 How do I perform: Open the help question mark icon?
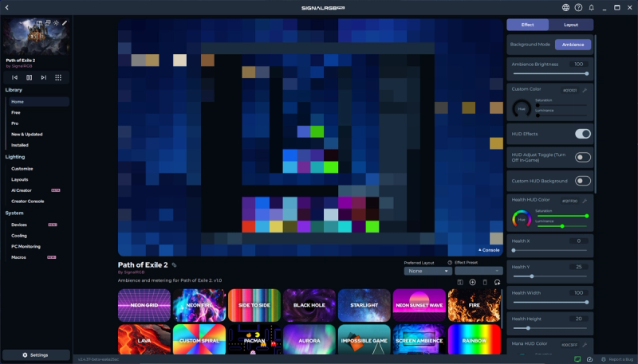[578, 7]
